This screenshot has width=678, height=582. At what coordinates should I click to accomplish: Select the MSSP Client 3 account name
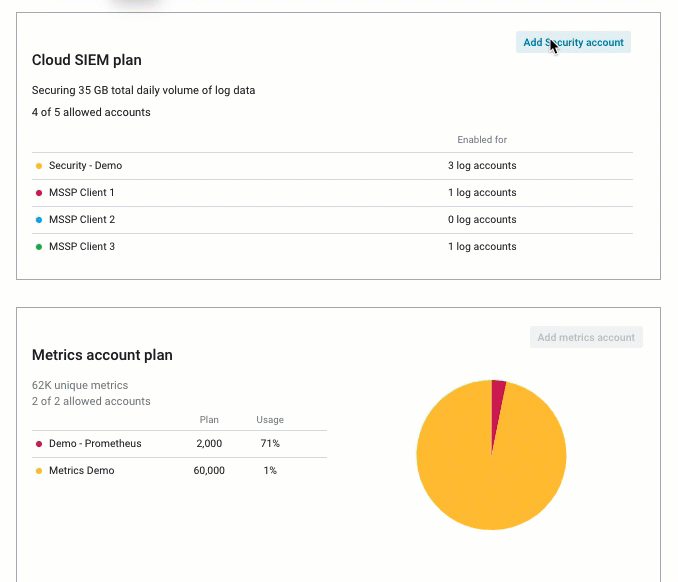coord(81,247)
